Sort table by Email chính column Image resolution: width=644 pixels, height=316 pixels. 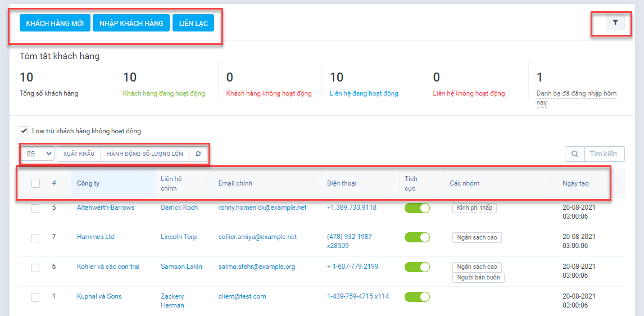click(x=235, y=183)
